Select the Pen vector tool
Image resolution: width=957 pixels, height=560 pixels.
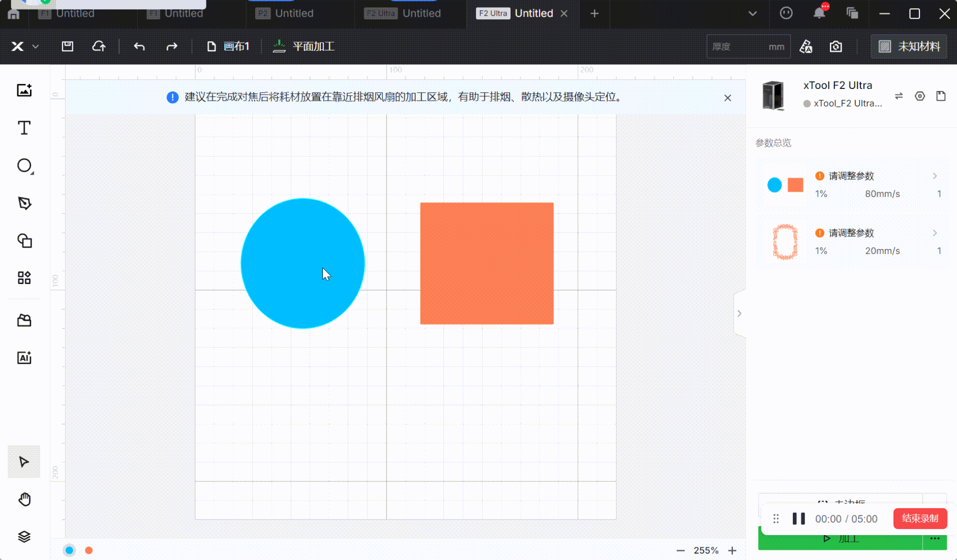click(24, 203)
